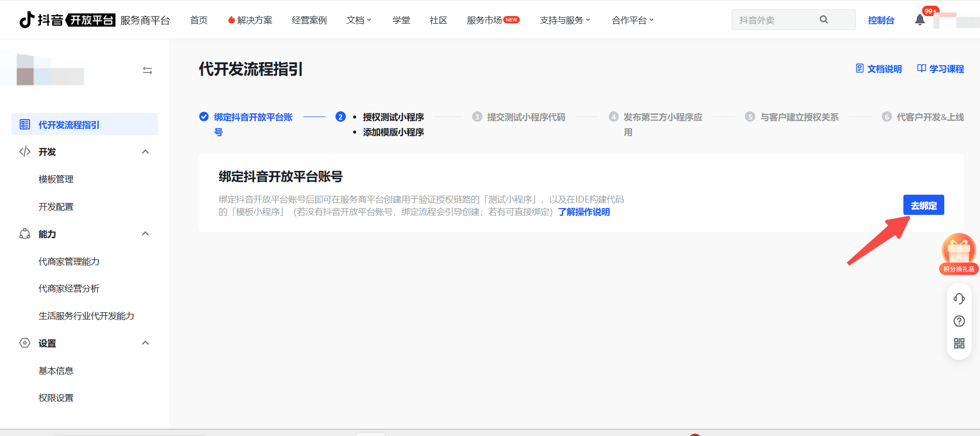Click the 代开发流程指引 sidebar icon
980x436 pixels.
25,124
